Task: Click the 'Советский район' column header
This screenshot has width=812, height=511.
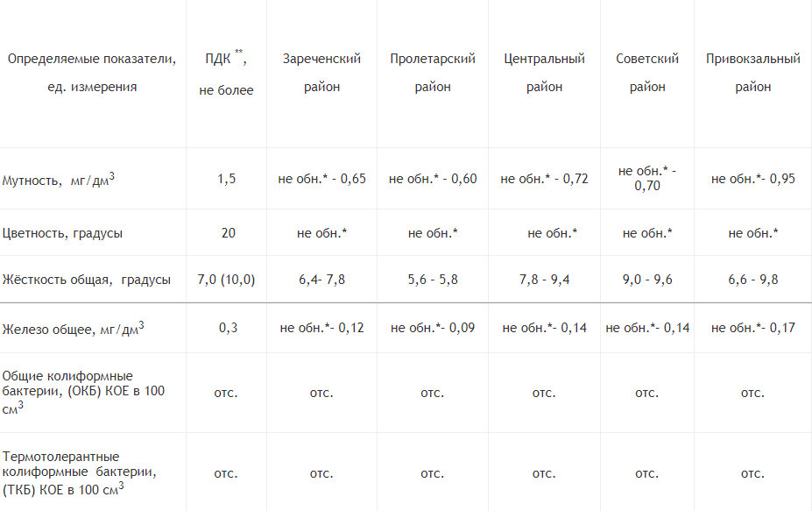Action: tap(647, 73)
